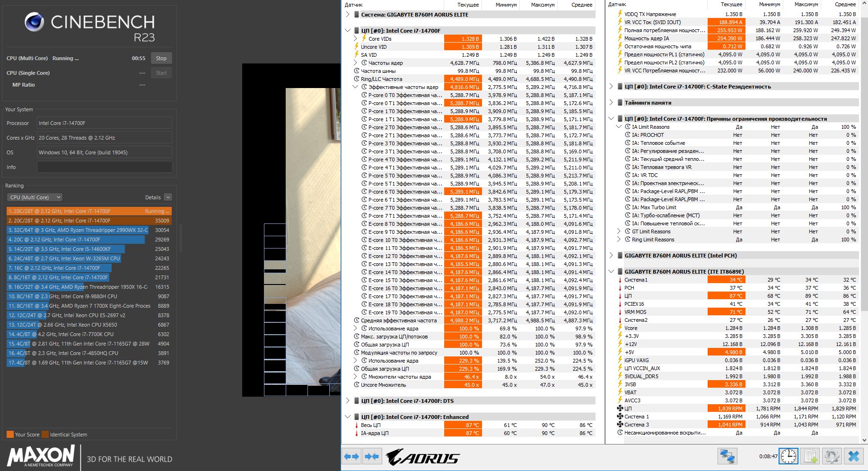Expand the Тайминги памяти section
The width and height of the screenshot is (868, 471).
pyautogui.click(x=611, y=103)
